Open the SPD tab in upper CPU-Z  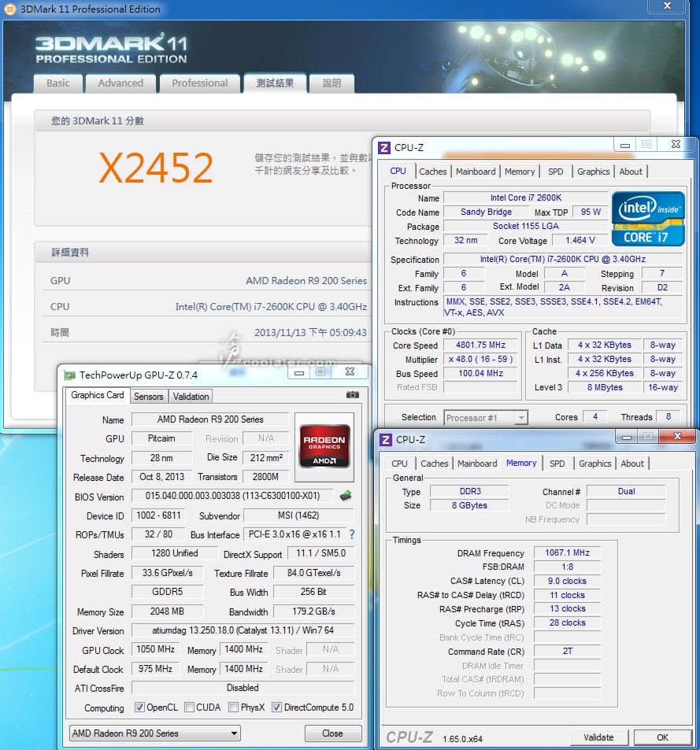click(x=555, y=172)
